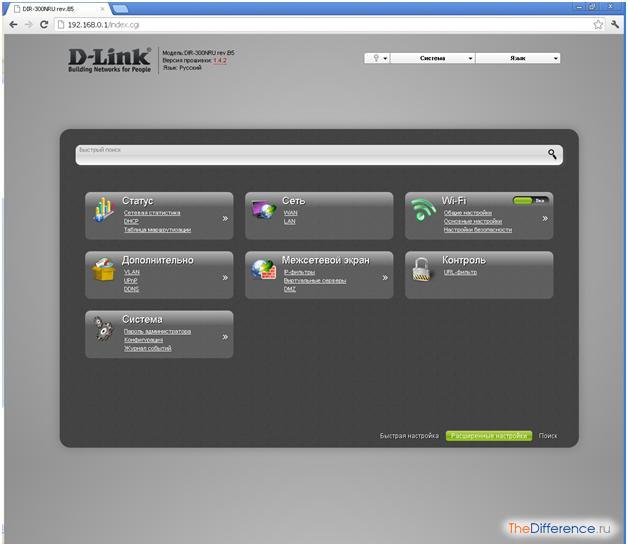
Task: Click the Система gears icon
Action: (103, 328)
